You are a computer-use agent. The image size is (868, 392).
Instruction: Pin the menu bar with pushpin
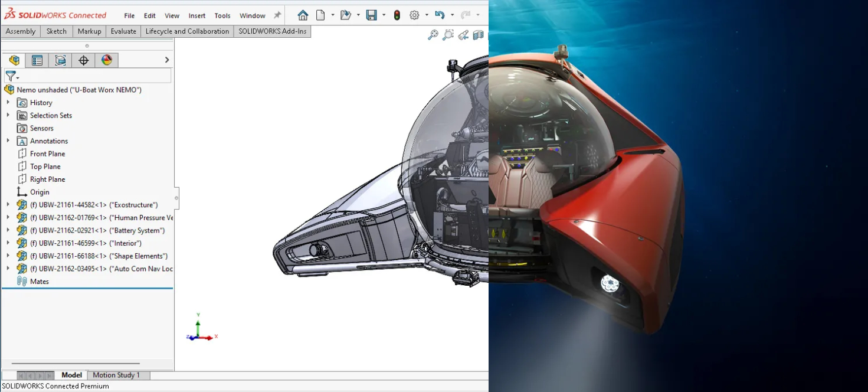(277, 15)
